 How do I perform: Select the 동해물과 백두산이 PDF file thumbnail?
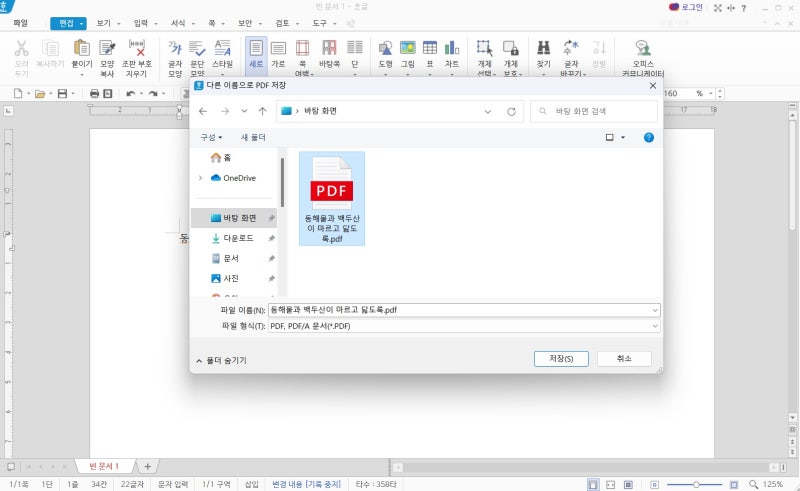(x=332, y=199)
